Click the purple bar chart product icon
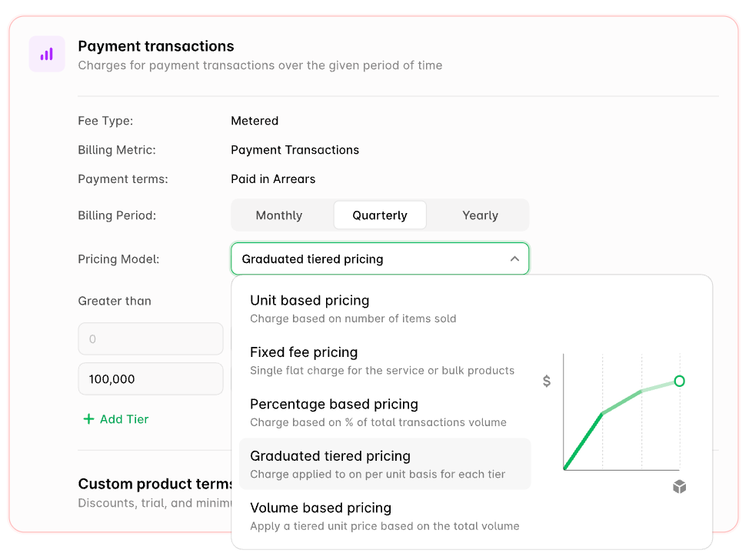This screenshot has height=560, width=749. pos(46,54)
